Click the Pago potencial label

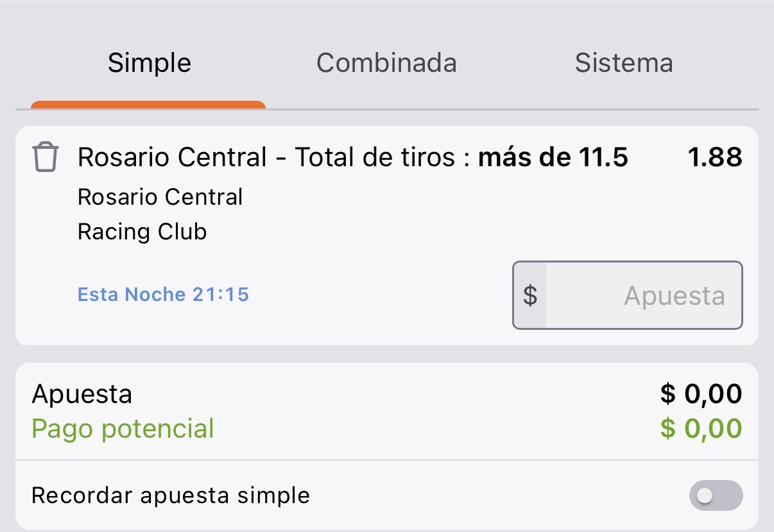pos(123,429)
